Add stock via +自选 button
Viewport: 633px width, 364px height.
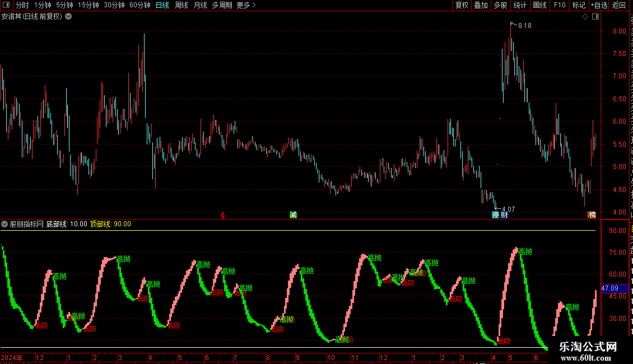(x=599, y=5)
